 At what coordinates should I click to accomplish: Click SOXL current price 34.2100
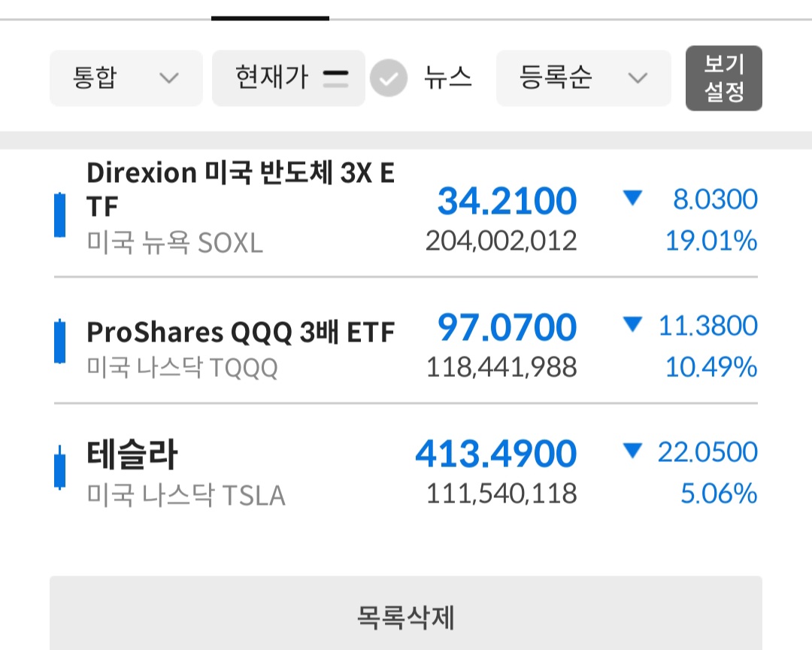coord(507,201)
